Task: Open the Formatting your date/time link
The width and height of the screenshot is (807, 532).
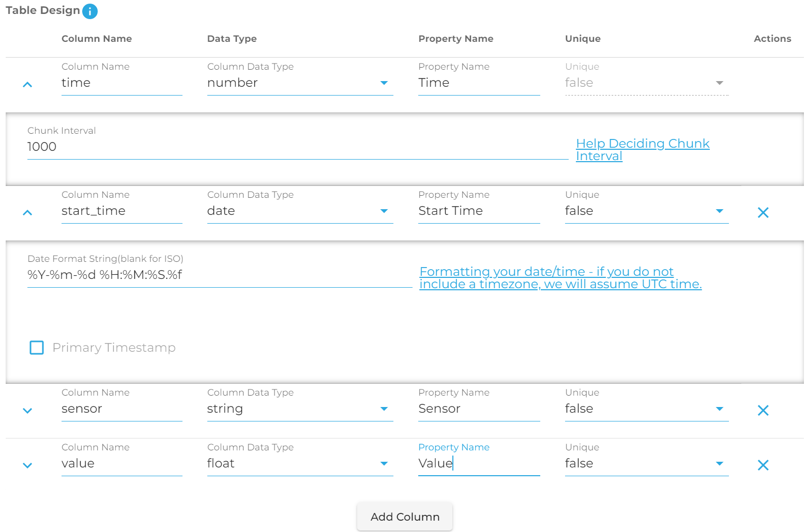Action: coord(560,278)
